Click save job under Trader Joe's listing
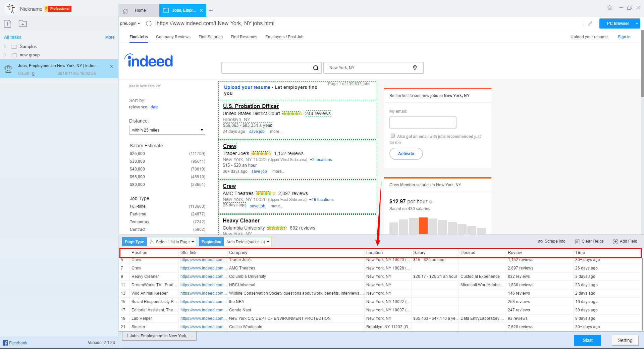The width and height of the screenshot is (644, 349). click(x=259, y=171)
